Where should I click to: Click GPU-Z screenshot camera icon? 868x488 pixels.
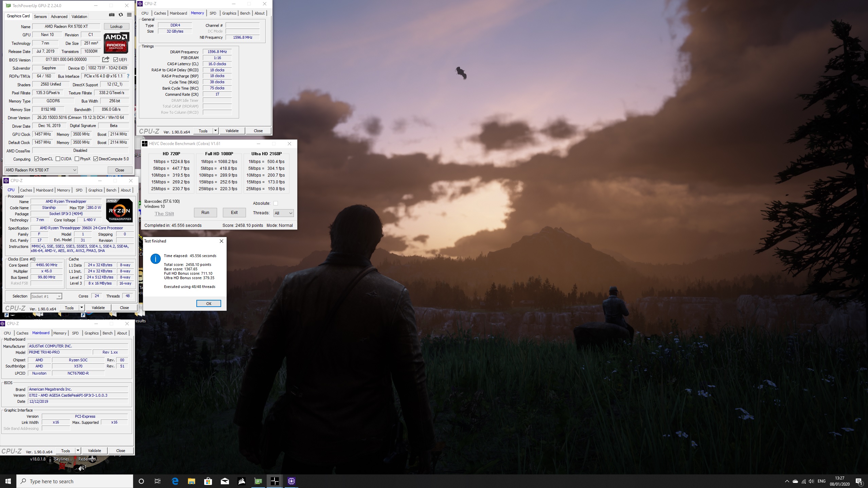[x=111, y=15]
